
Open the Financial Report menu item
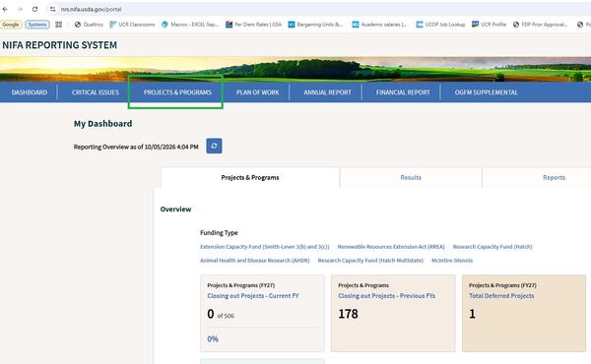coord(403,92)
